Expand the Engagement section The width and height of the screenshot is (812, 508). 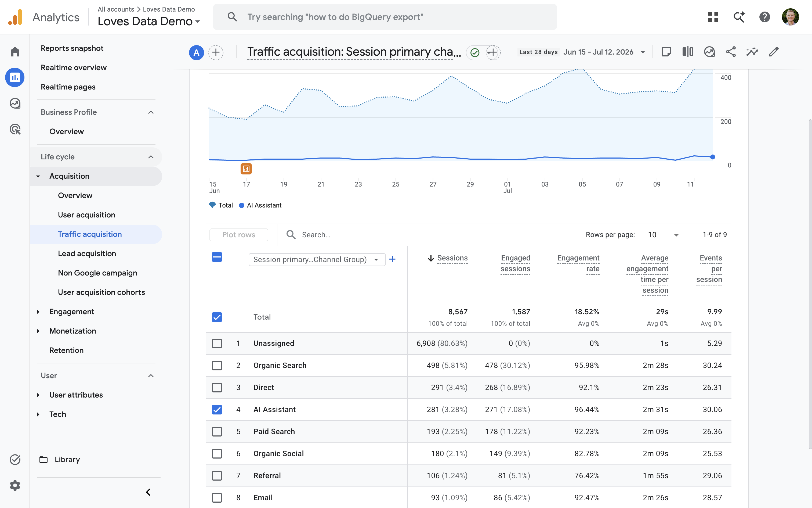(38, 312)
